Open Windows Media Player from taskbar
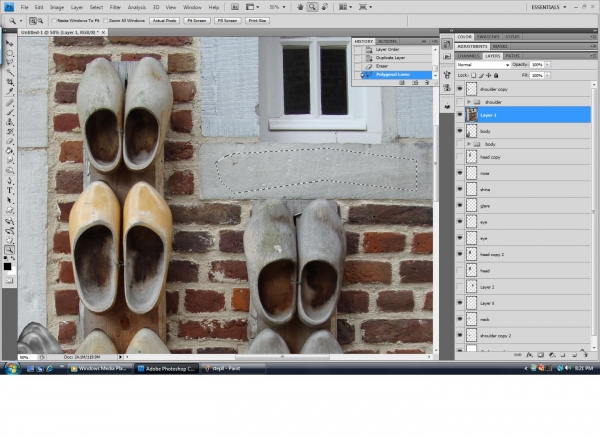The height and width of the screenshot is (438, 600). click(100, 368)
